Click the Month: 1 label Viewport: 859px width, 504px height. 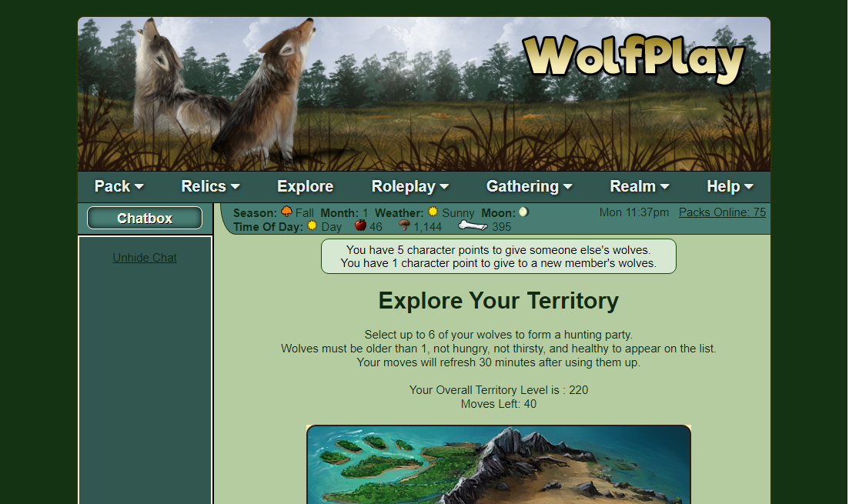344,212
